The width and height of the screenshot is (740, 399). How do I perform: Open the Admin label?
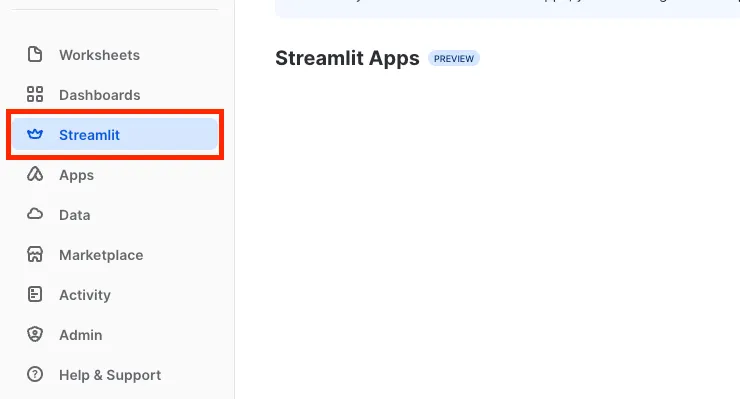coord(81,335)
